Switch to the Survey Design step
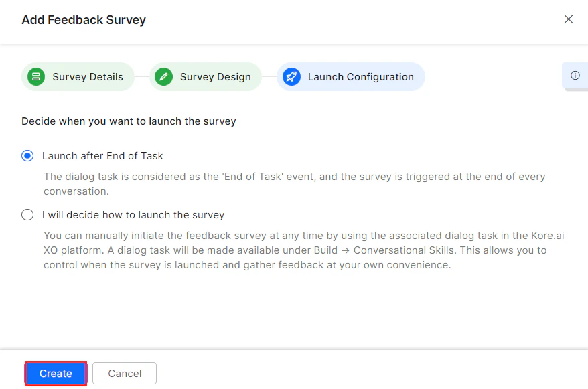Viewport: 588px width, 389px height. click(215, 77)
